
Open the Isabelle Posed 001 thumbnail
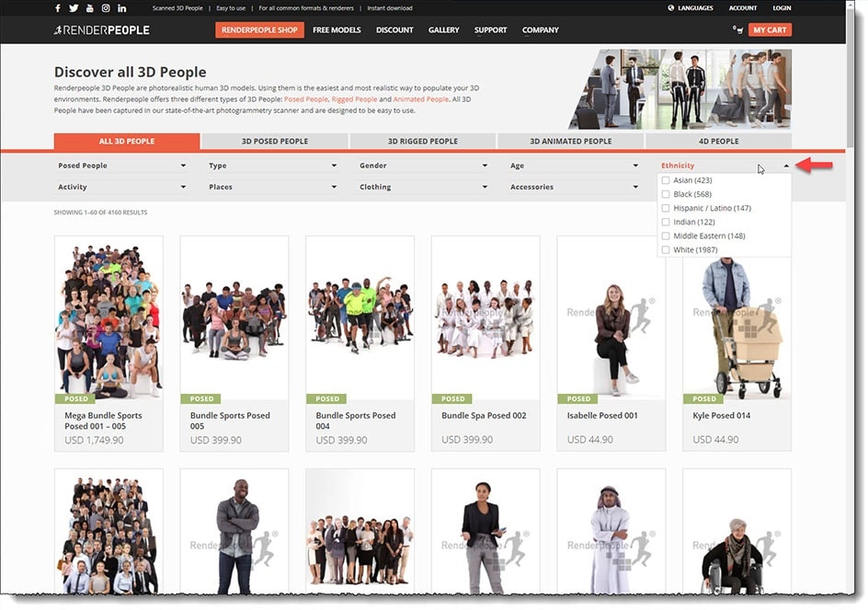tap(611, 318)
